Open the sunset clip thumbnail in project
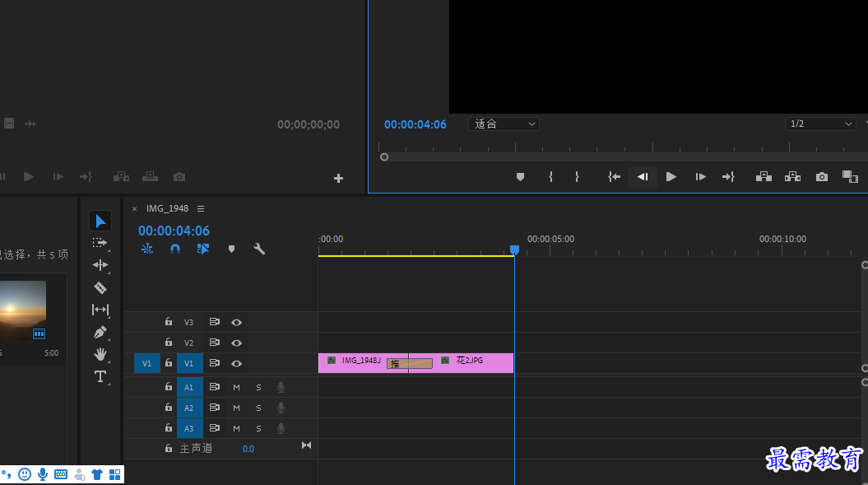The width and height of the screenshot is (868, 485). 23,310
